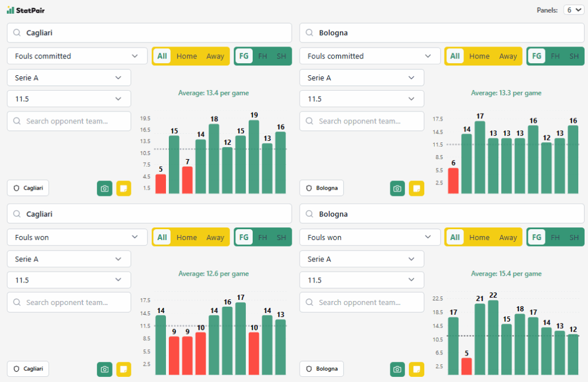The height and width of the screenshot is (382, 588).
Task: Click camera icon in Bologna fouls won panel
Action: click(x=397, y=369)
